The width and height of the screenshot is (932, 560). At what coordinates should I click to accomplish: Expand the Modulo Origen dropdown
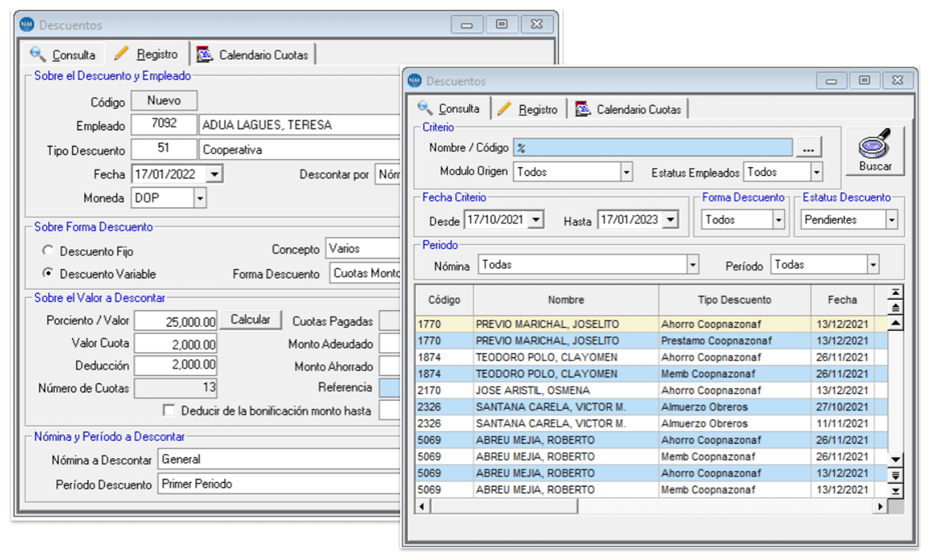(626, 172)
